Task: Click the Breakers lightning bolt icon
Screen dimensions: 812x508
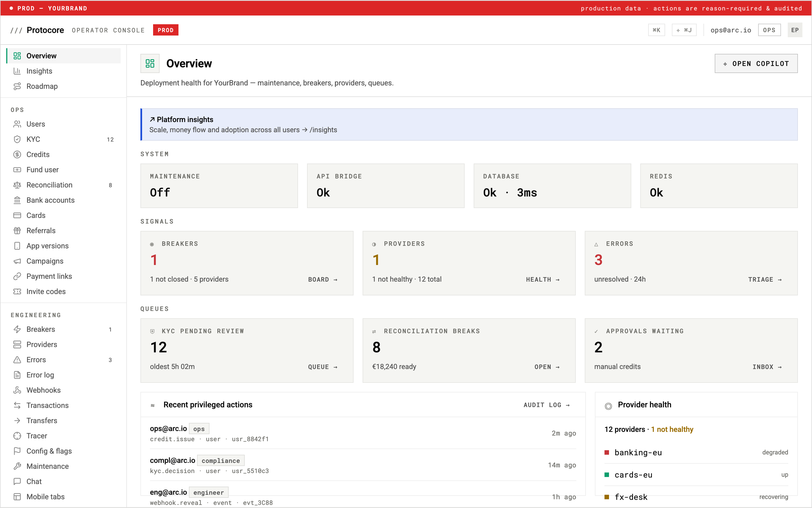Action: tap(17, 329)
